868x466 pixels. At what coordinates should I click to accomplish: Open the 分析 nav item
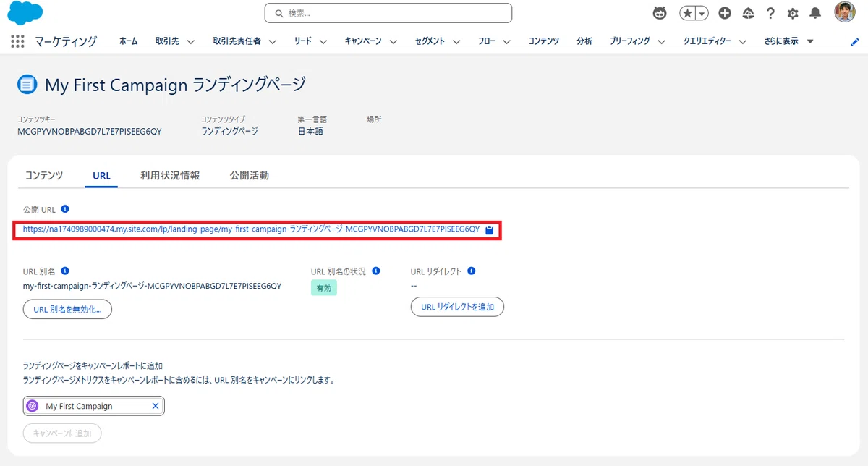[584, 41]
